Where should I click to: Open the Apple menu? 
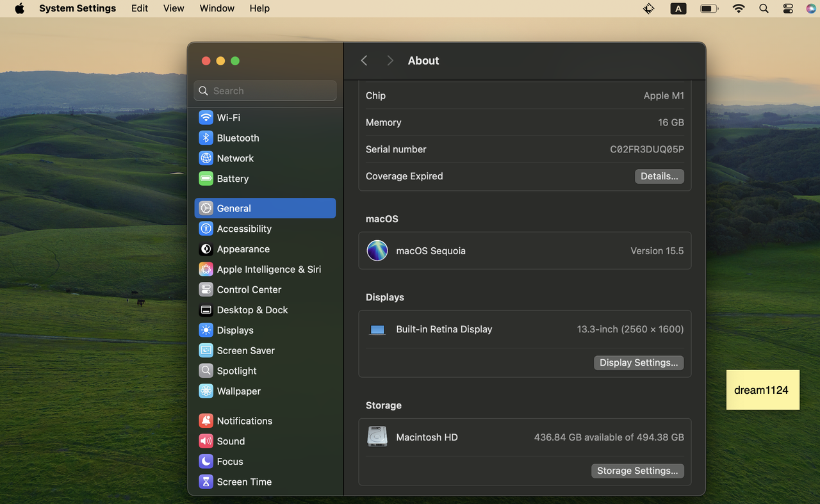[19, 8]
